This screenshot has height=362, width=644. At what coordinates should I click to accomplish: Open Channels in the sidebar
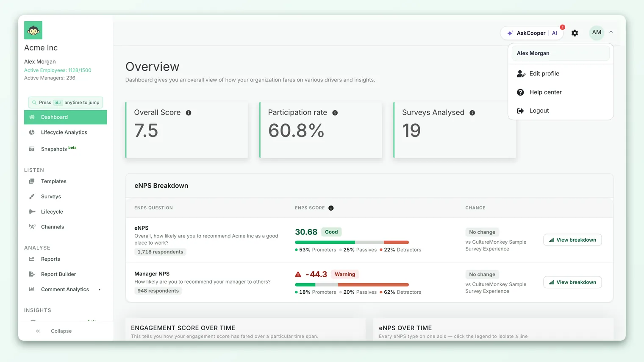pyautogui.click(x=65, y=227)
